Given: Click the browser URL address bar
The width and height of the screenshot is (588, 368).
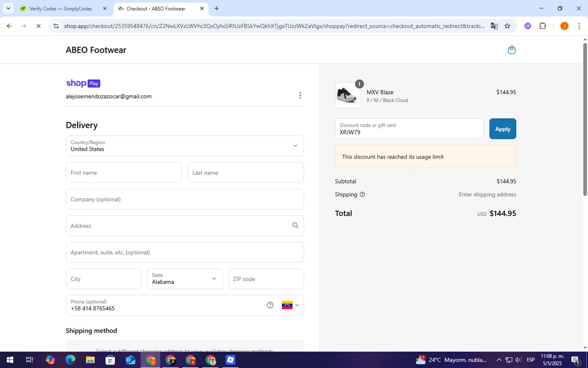Looking at the screenshot, I should tap(274, 26).
